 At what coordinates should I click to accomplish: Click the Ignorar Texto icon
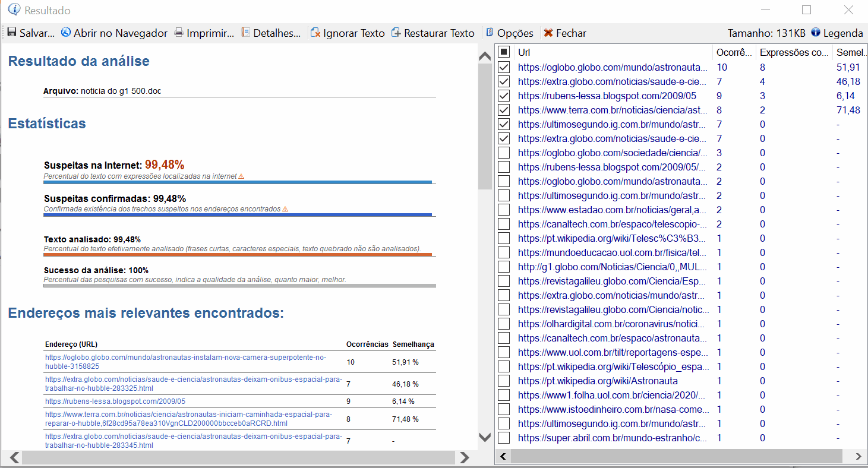tap(315, 33)
